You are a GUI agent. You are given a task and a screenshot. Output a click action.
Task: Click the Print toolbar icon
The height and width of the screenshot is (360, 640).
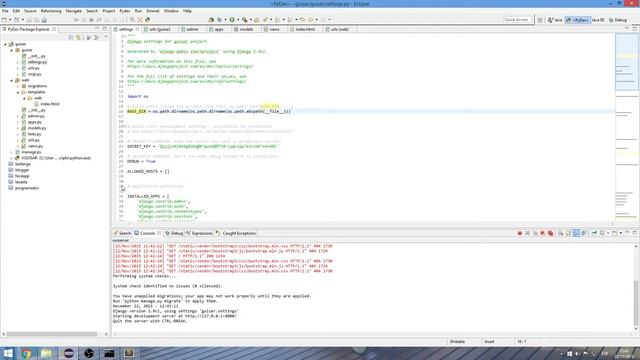[x=44, y=20]
